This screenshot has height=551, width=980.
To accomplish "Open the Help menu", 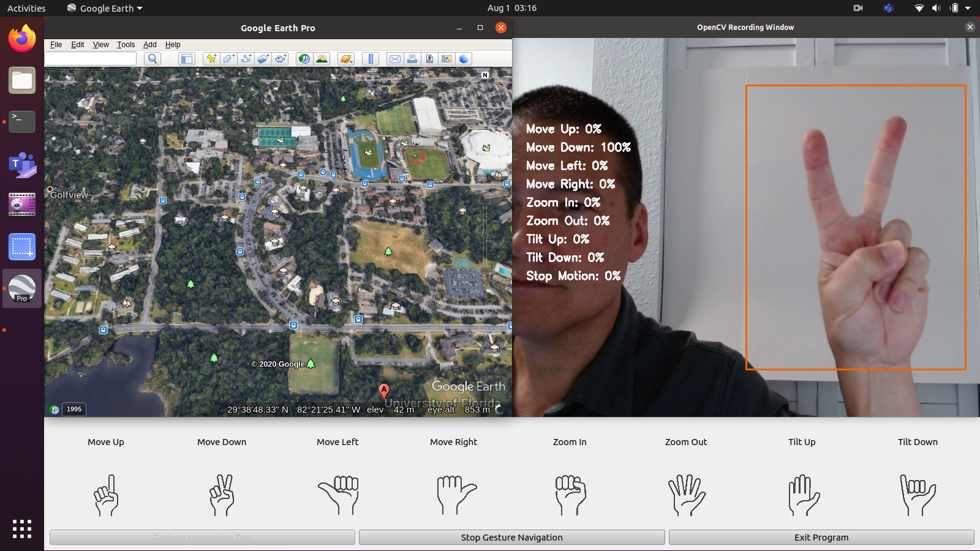I will click(x=173, y=45).
